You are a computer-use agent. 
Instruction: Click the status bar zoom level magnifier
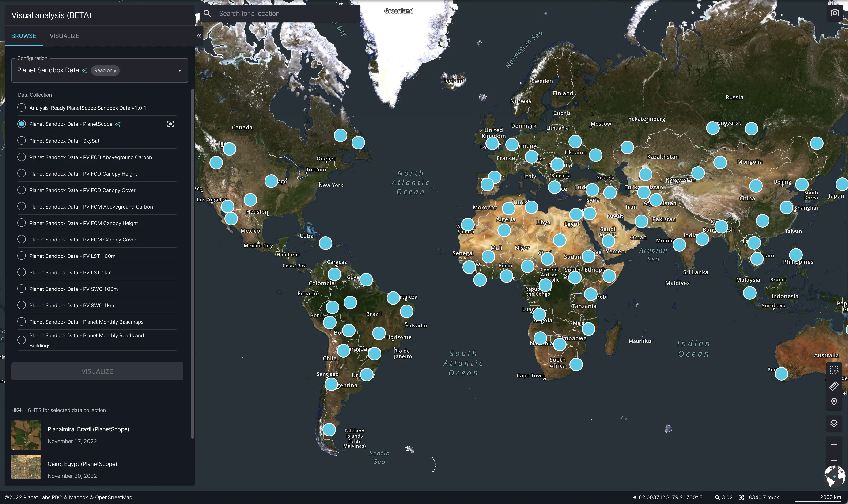(717, 497)
